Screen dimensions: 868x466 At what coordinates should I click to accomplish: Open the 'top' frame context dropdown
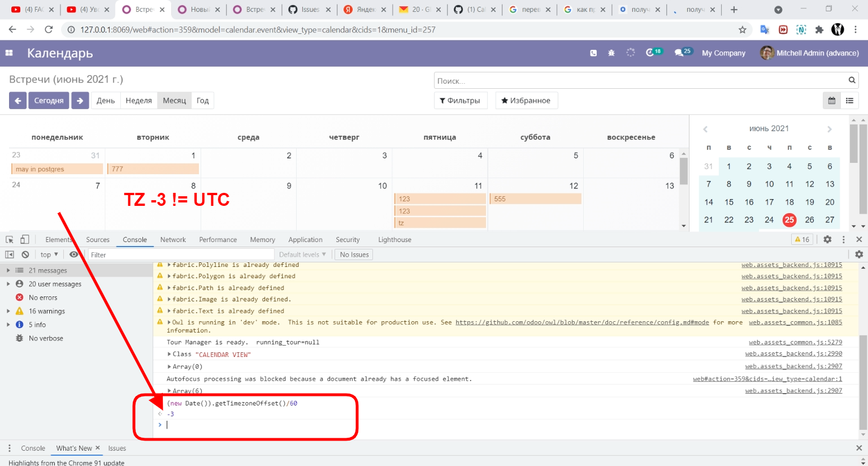(x=48, y=254)
